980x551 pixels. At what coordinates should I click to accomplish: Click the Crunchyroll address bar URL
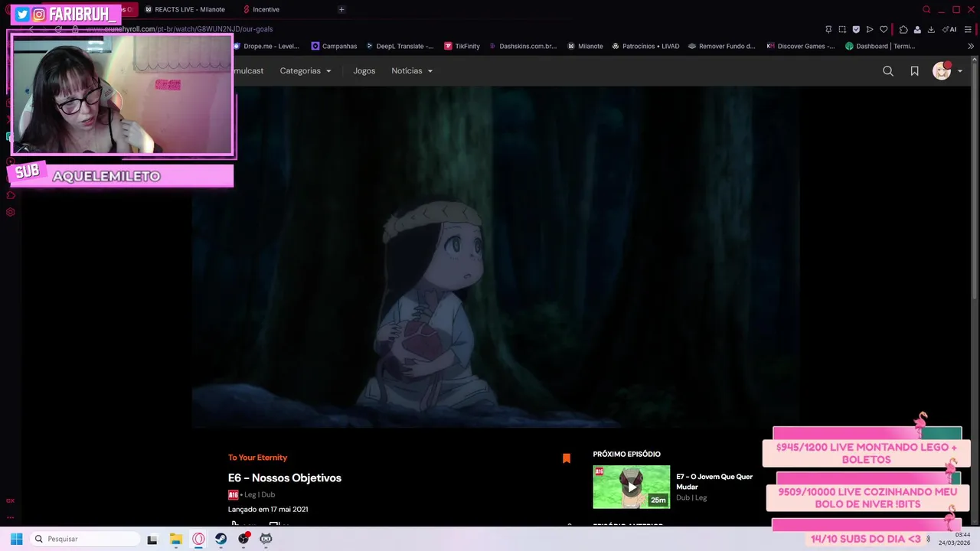tap(179, 29)
